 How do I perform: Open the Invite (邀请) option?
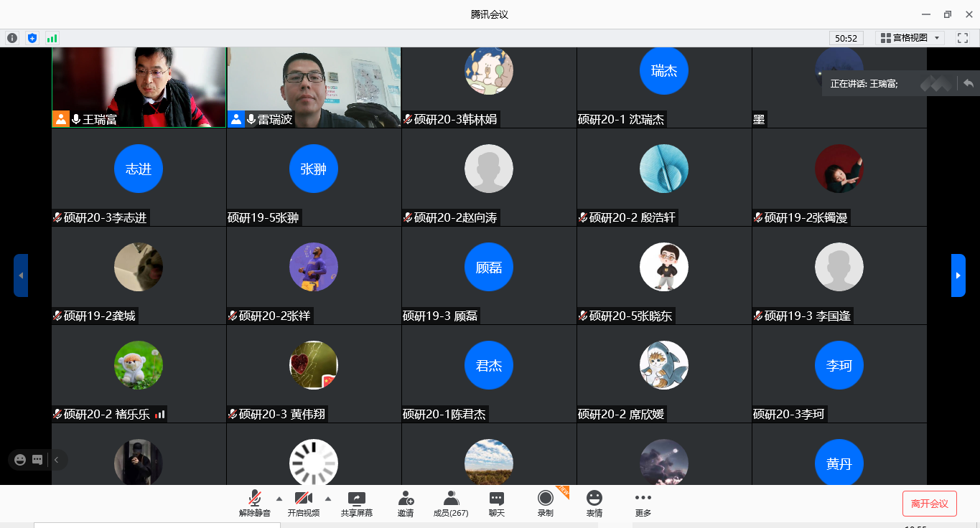point(406,504)
